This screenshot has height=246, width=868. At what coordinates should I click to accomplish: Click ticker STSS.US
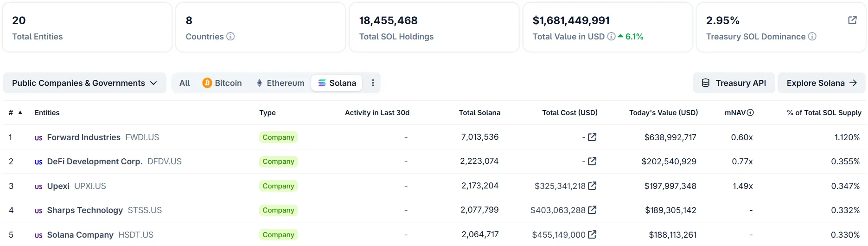(145, 210)
